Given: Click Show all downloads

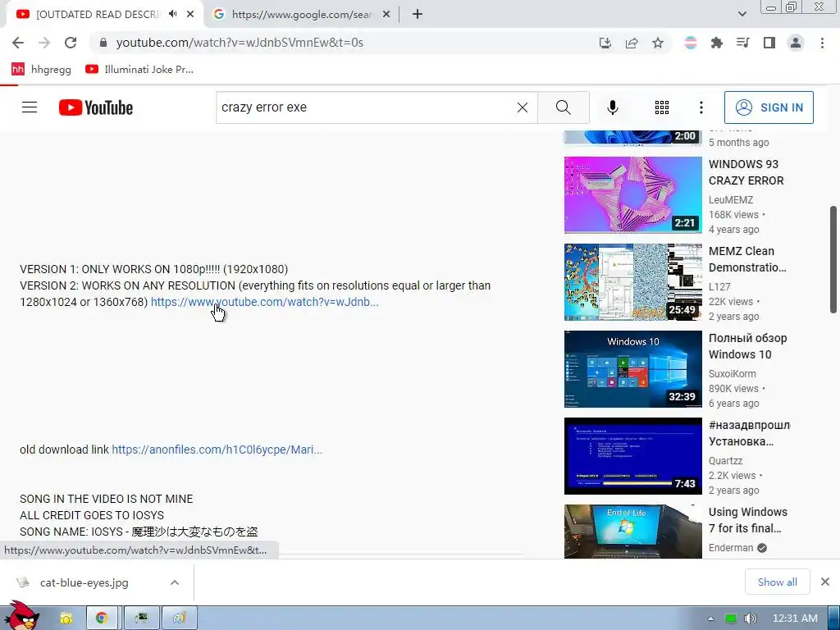Looking at the screenshot, I should (777, 582).
